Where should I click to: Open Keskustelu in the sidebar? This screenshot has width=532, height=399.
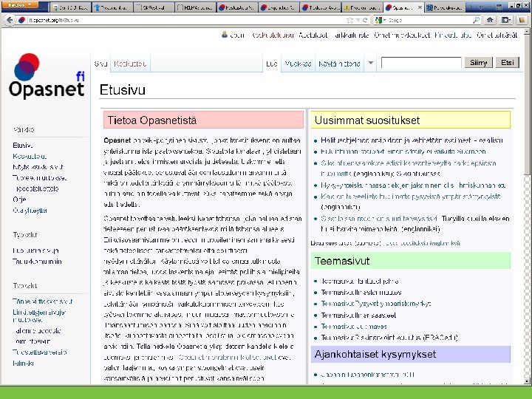pos(30,156)
